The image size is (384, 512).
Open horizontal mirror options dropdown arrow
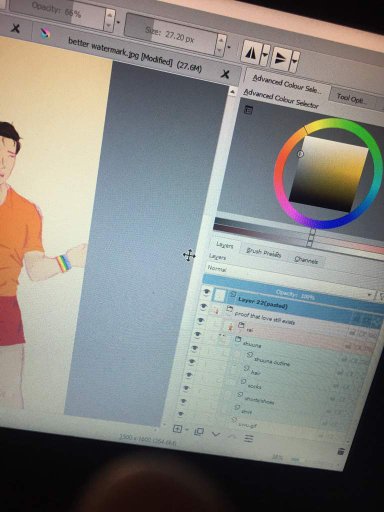tap(265, 55)
